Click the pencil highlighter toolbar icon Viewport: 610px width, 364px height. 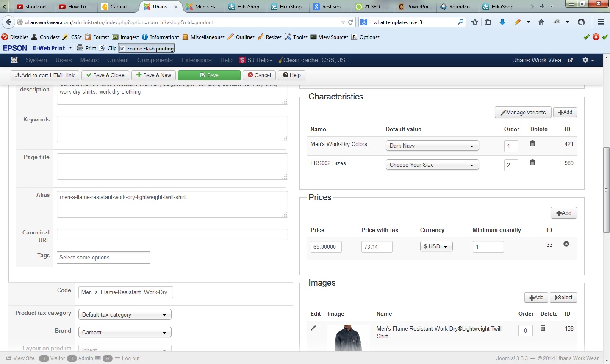pyautogui.click(x=518, y=22)
